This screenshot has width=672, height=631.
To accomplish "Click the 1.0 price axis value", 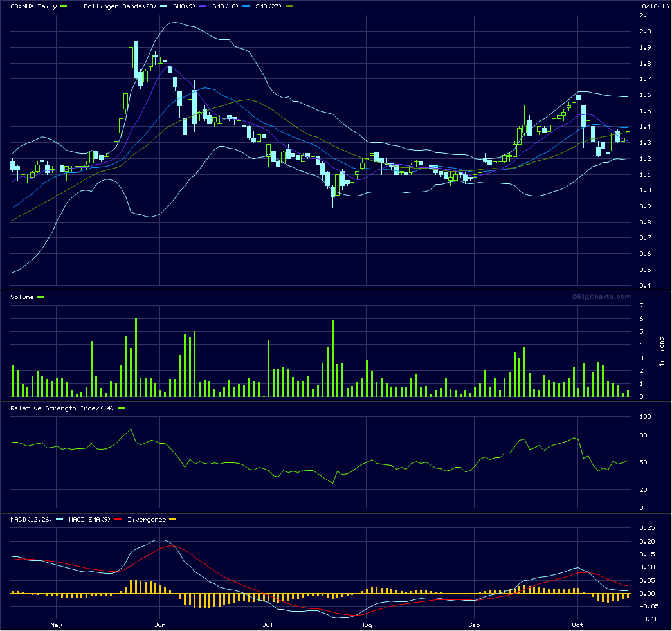I will 645,190.
